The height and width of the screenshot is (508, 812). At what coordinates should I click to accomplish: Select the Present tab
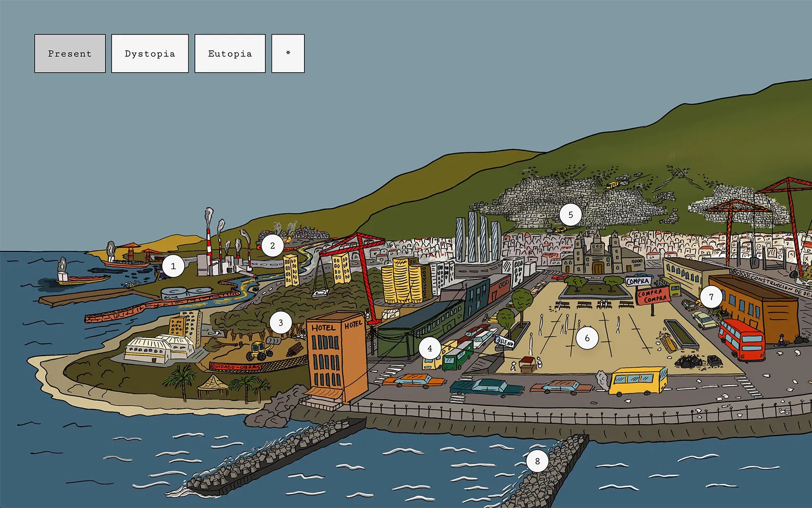pyautogui.click(x=70, y=53)
